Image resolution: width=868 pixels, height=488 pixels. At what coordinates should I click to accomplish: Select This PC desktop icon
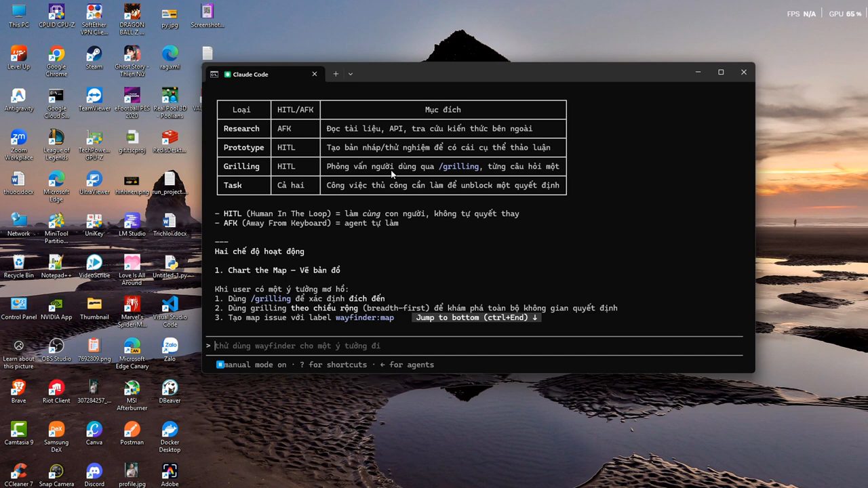tap(18, 16)
